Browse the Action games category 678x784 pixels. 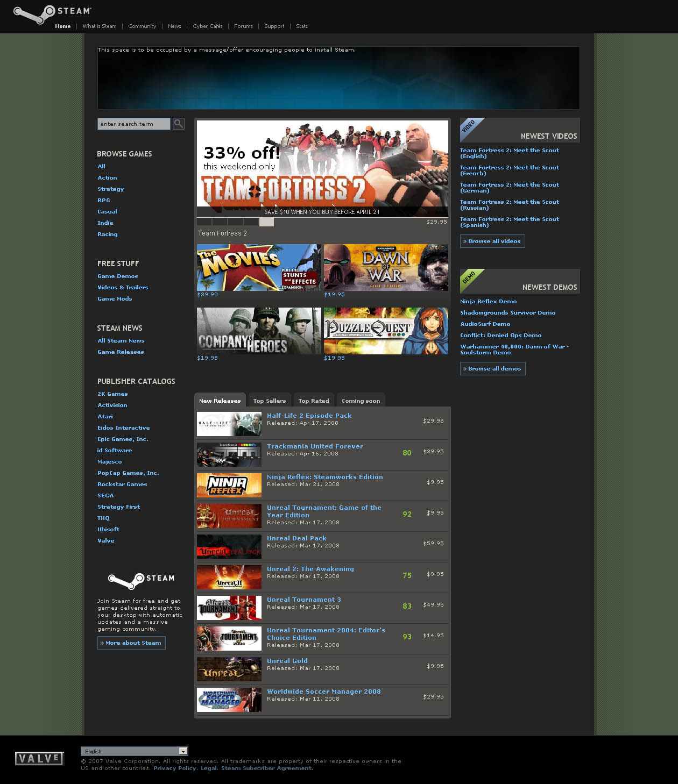pyautogui.click(x=107, y=178)
